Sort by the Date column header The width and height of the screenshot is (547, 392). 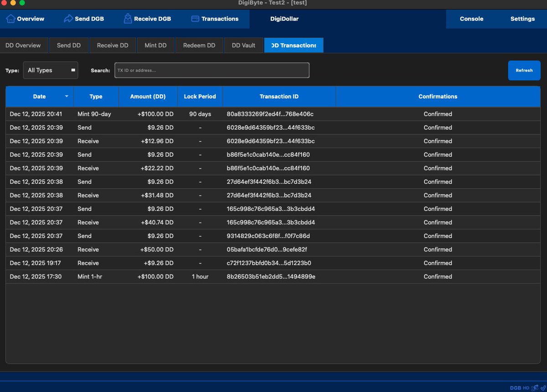pyautogui.click(x=40, y=97)
